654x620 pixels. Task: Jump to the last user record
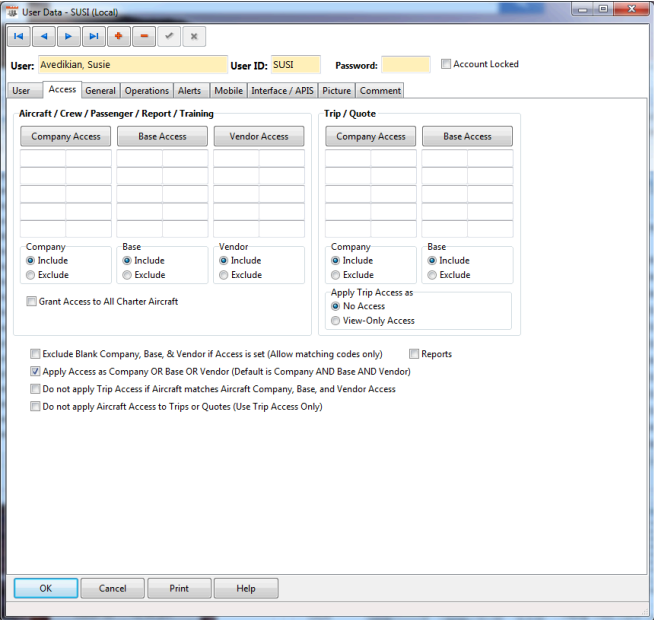click(x=94, y=36)
